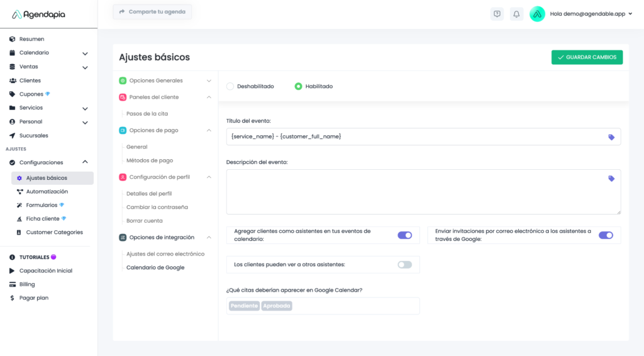
Task: Click the tag icon in Título del evento field
Action: tap(611, 136)
